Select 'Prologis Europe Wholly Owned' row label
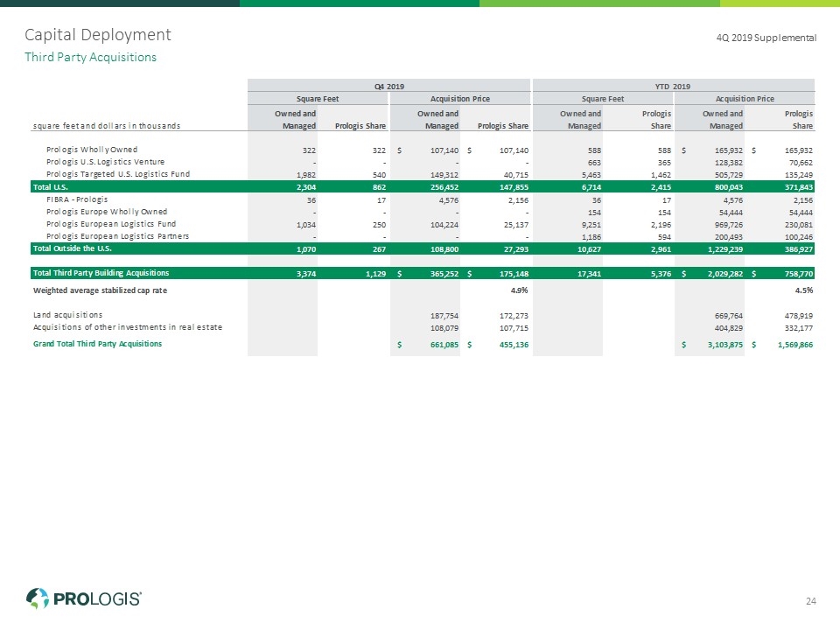The image size is (840, 630). coord(107,212)
